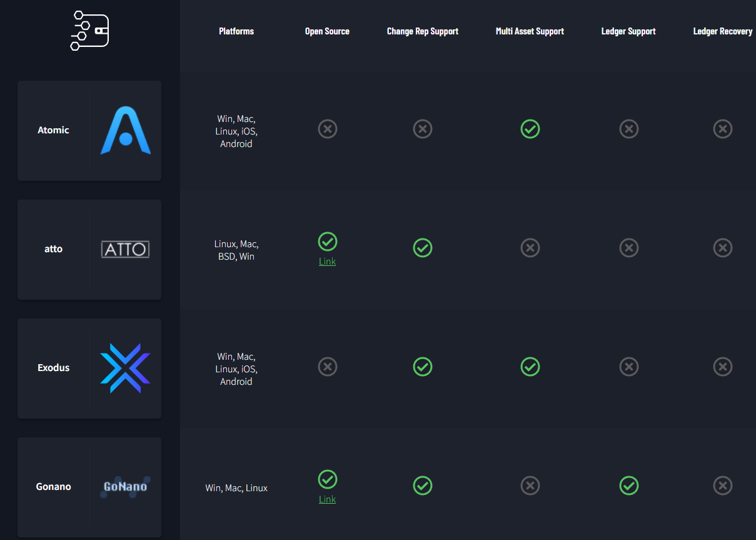This screenshot has height=540, width=756.
Task: Click Gonano's Multi Asset Support cross icon
Action: pos(530,486)
